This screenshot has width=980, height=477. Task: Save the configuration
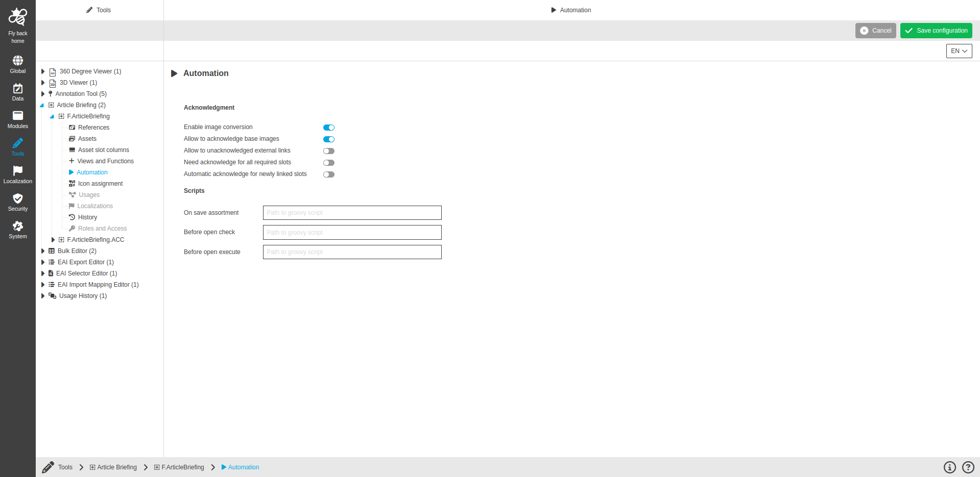936,30
